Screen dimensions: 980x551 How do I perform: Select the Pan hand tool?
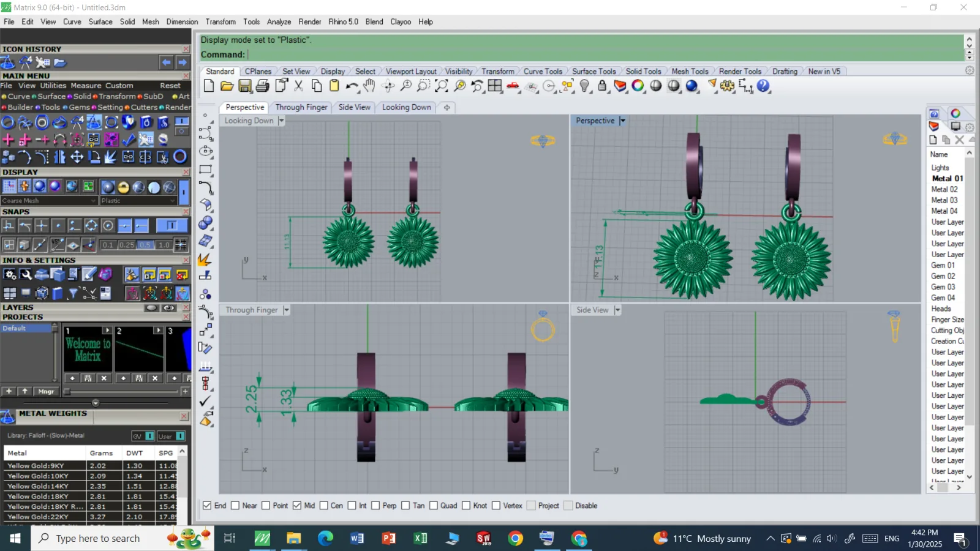pyautogui.click(x=369, y=86)
